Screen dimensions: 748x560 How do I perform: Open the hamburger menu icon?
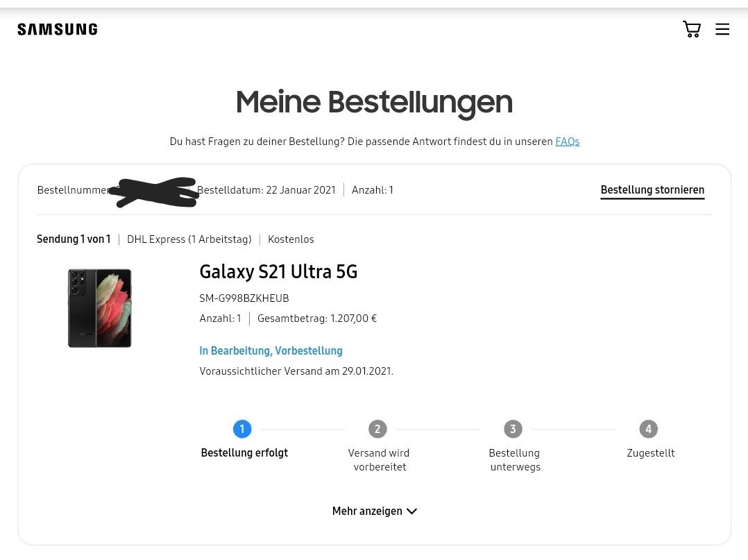pyautogui.click(x=722, y=29)
